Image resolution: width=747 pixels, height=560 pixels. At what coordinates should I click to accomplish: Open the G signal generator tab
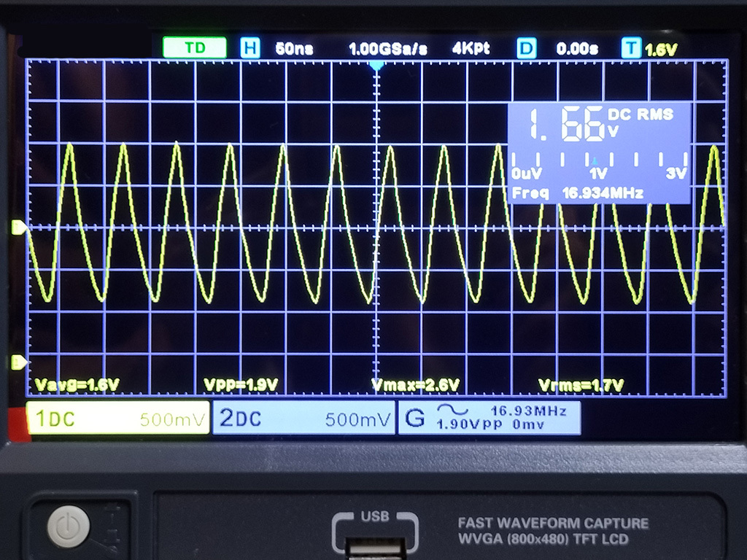tap(489, 418)
